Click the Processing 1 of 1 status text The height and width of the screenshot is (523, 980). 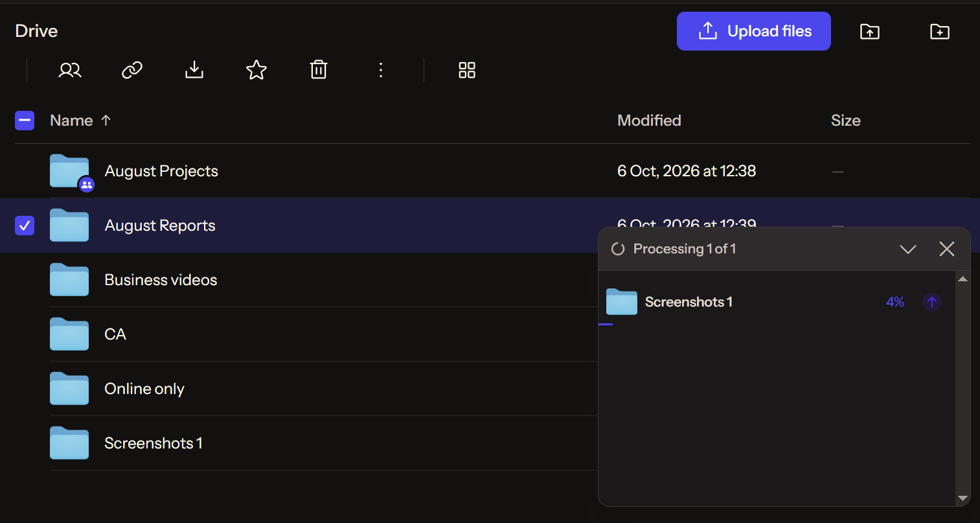click(x=685, y=249)
